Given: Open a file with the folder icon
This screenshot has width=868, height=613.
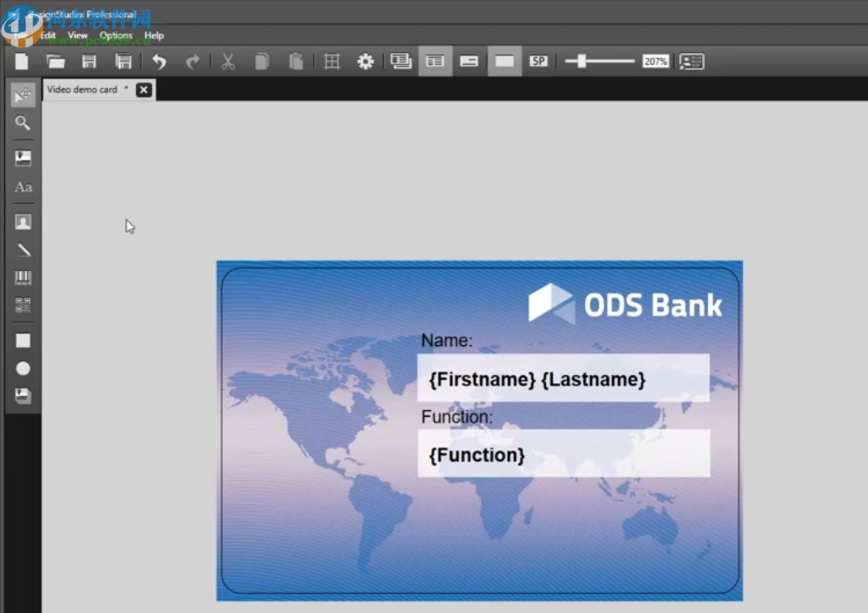Looking at the screenshot, I should [x=56, y=62].
